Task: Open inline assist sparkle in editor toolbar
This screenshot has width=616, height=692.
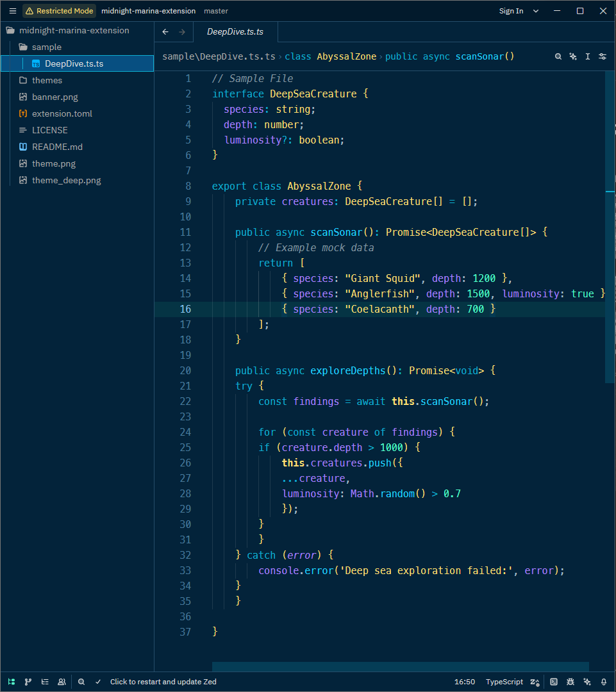Action: pyautogui.click(x=573, y=56)
